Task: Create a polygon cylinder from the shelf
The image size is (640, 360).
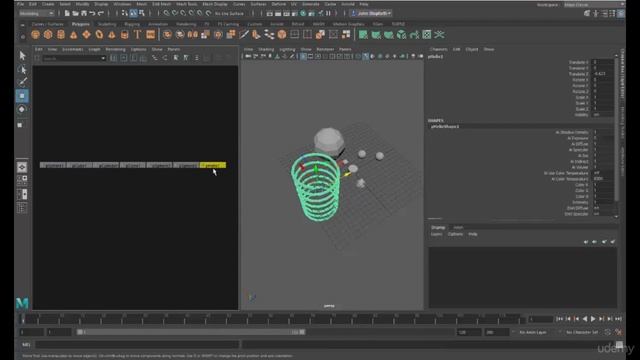Action: (x=61, y=35)
